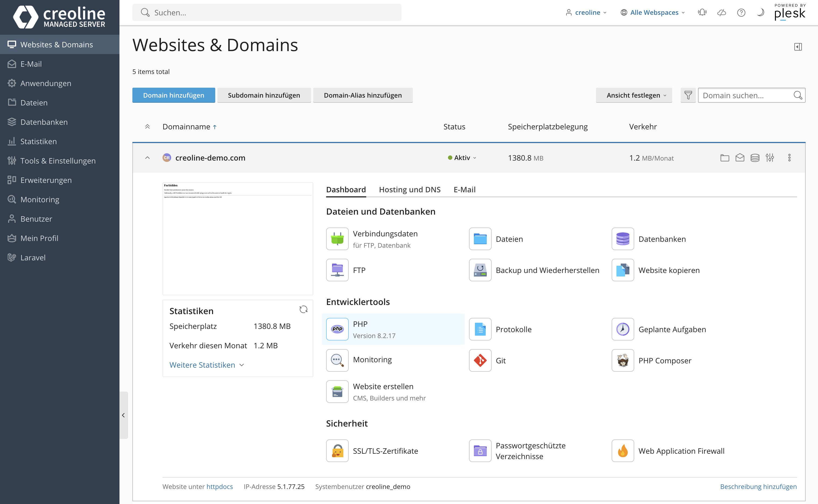Click the notifications bell icon
This screenshot has width=818, height=504.
coord(702,13)
